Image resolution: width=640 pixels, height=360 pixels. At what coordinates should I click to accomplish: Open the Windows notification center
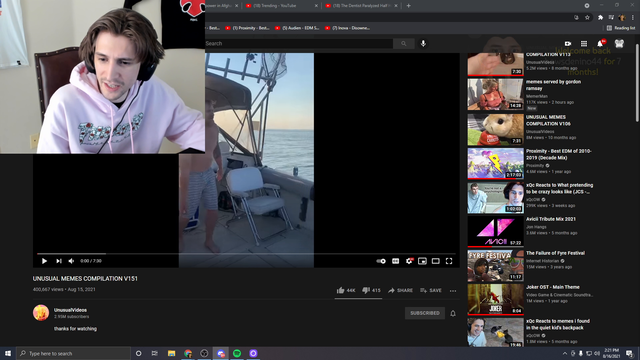tap(630, 353)
